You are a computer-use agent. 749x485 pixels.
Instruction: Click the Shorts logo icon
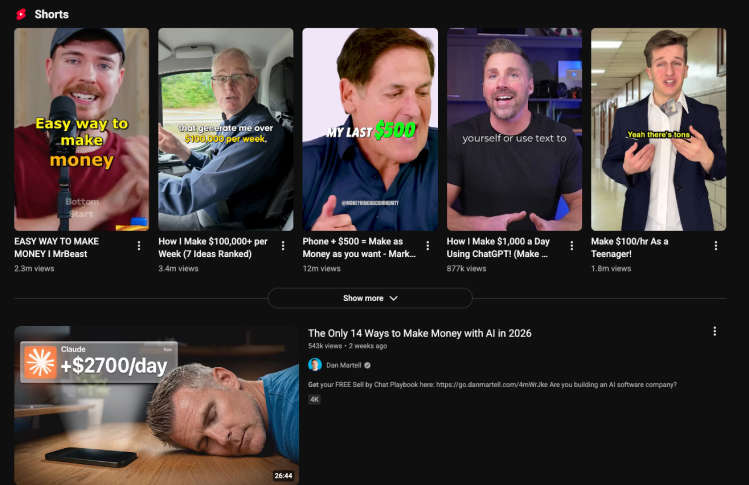[21, 14]
